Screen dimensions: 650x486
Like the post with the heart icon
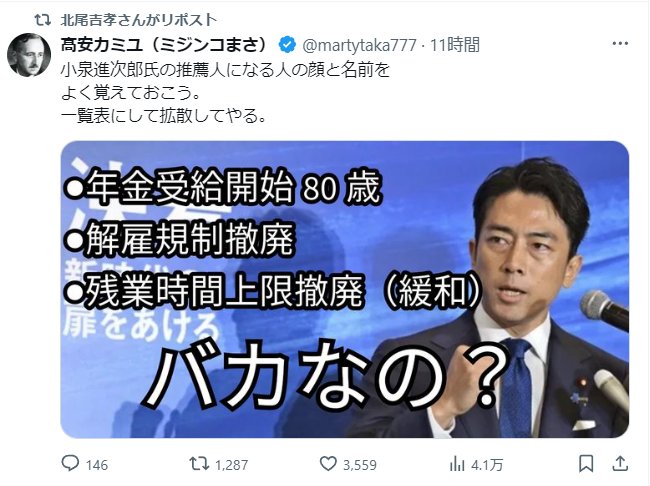(328, 464)
